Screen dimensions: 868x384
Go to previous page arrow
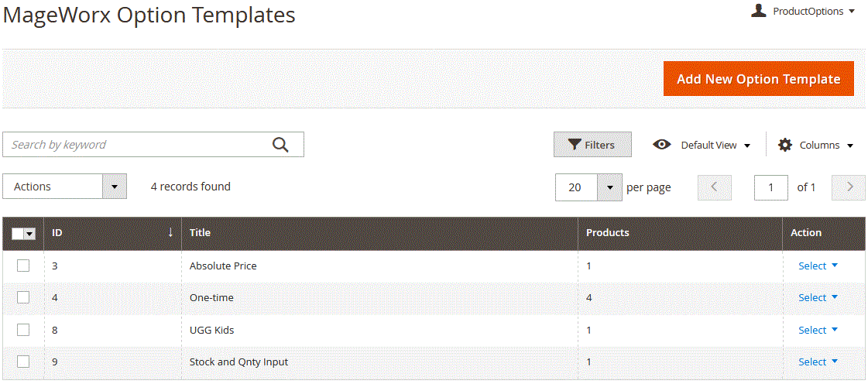[715, 187]
